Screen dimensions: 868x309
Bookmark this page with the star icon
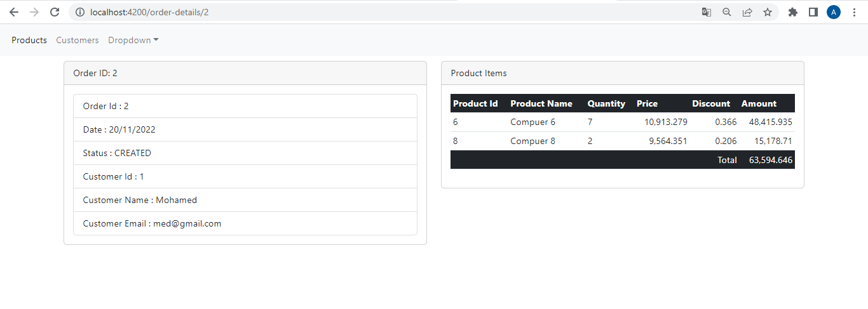pyautogui.click(x=768, y=12)
